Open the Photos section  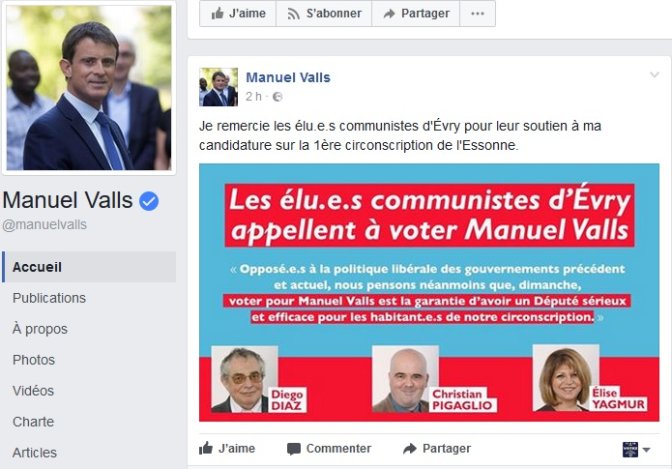coord(33,360)
